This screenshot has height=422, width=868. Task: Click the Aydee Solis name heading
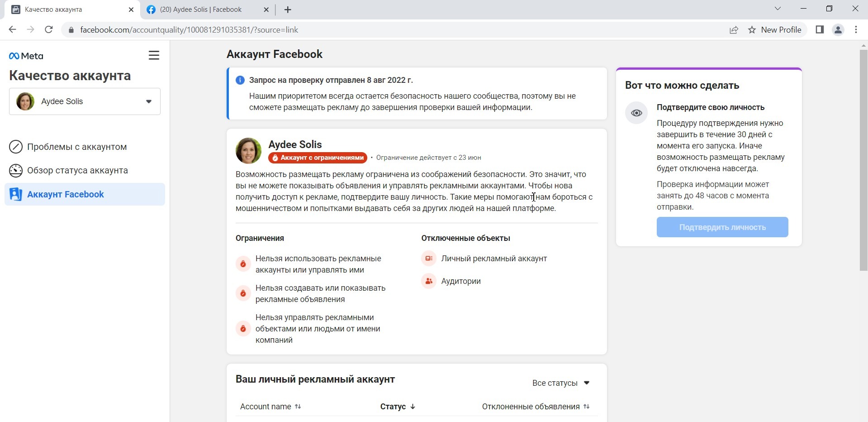pyautogui.click(x=295, y=144)
